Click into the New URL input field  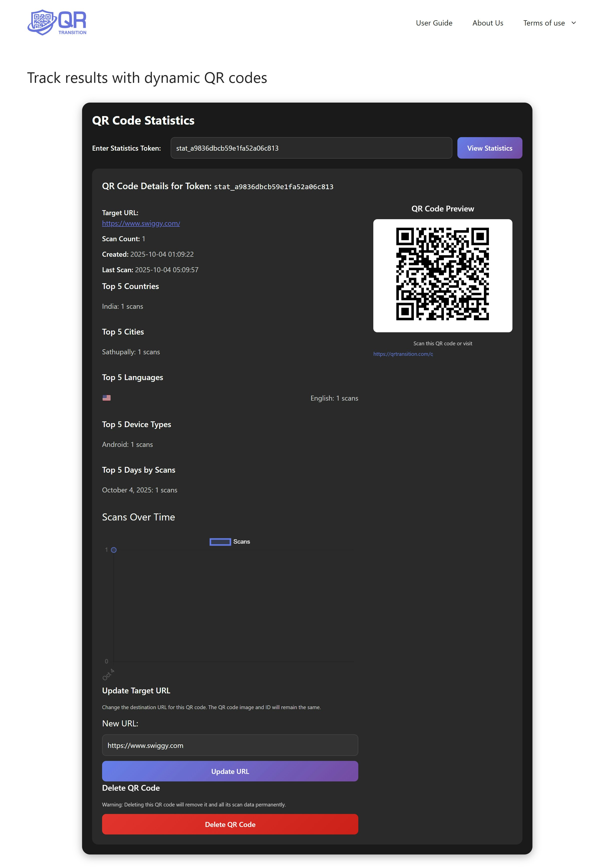[230, 745]
